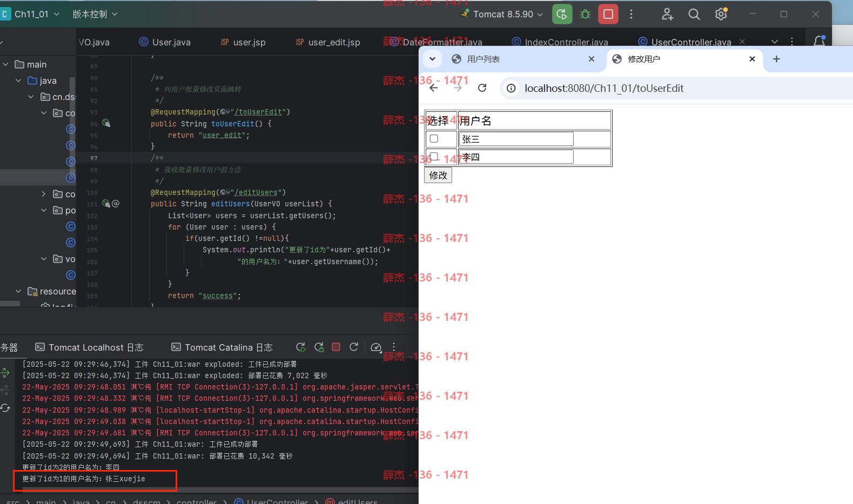
Task: Open IDE settings gear
Action: pyautogui.click(x=721, y=14)
